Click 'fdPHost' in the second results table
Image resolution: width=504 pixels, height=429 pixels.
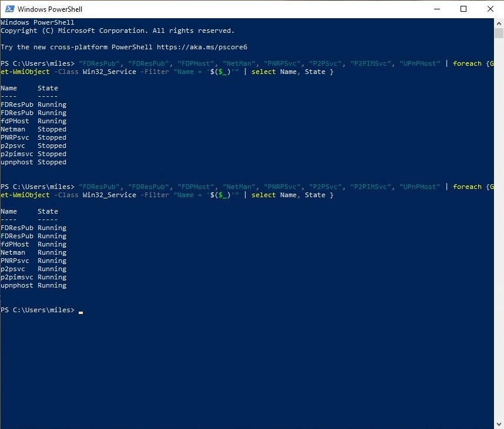[15, 244]
